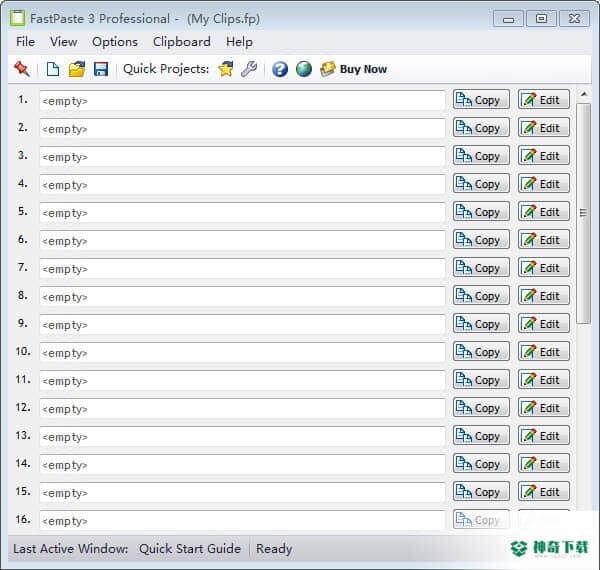Image resolution: width=600 pixels, height=570 pixels.
Task: Click 'Quick Start Guide' in status bar
Action: tap(190, 549)
